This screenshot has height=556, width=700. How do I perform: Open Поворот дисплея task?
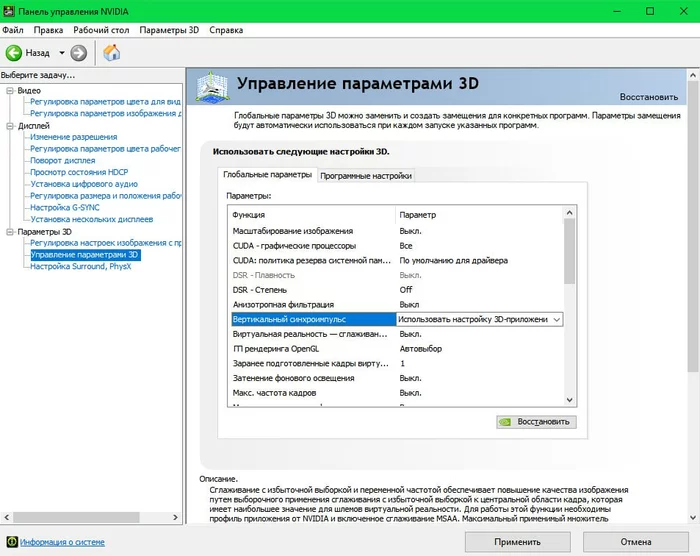pos(62,160)
